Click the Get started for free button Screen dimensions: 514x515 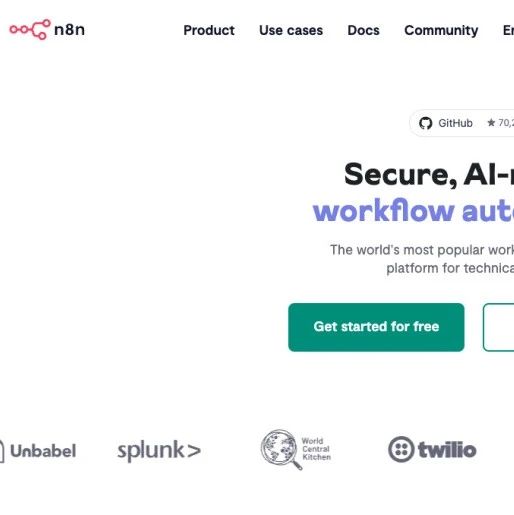tap(376, 327)
